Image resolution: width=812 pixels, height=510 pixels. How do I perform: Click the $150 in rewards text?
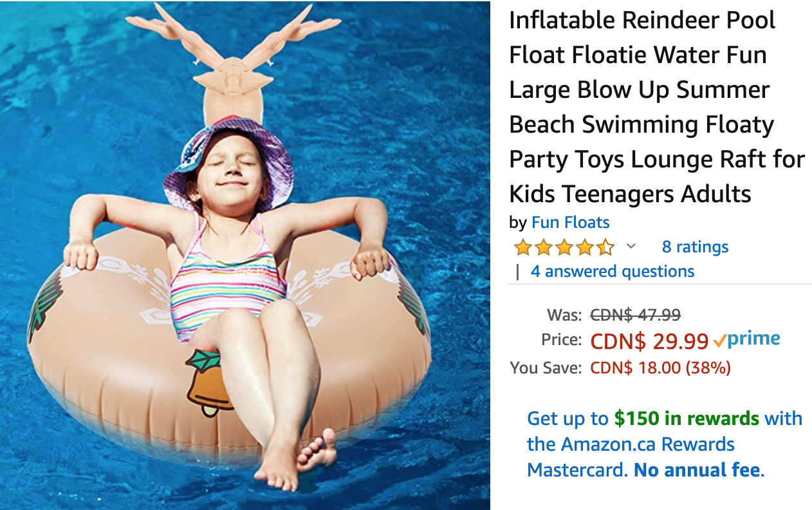[x=687, y=419]
